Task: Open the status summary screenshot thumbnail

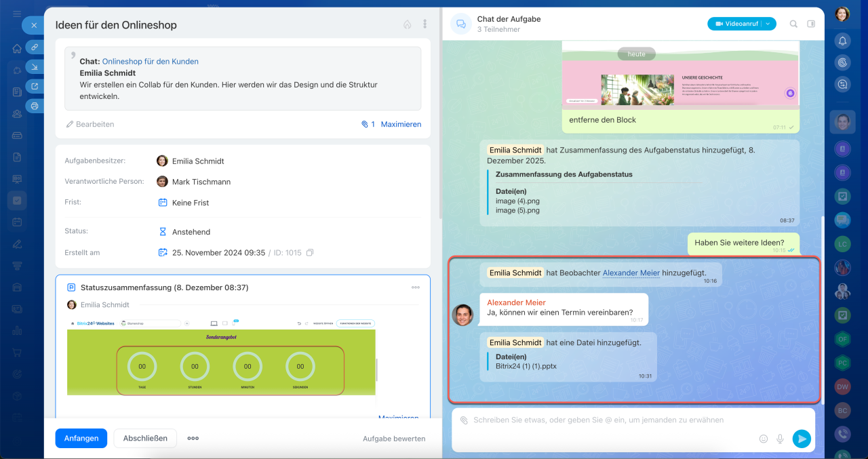Action: coord(221,357)
